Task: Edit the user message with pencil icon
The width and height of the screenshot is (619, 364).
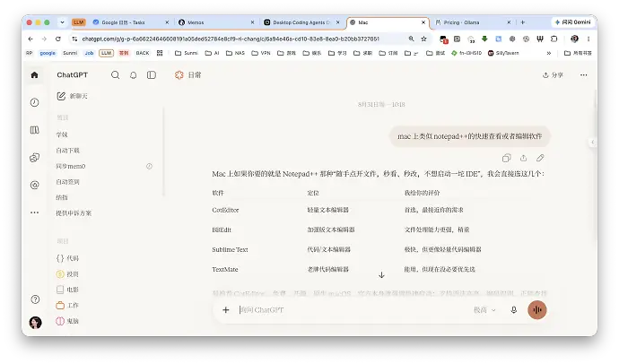Action: tap(540, 158)
